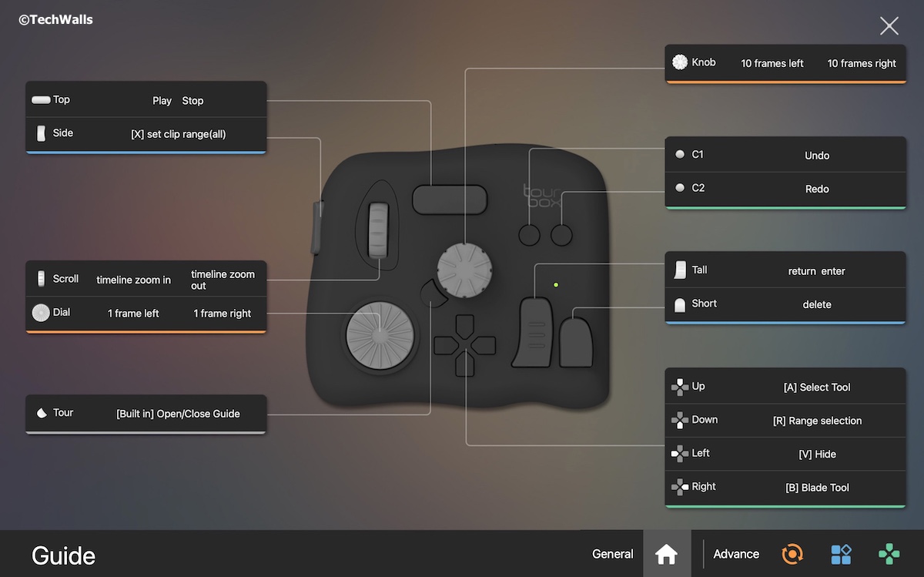Open the General home tab

click(666, 554)
